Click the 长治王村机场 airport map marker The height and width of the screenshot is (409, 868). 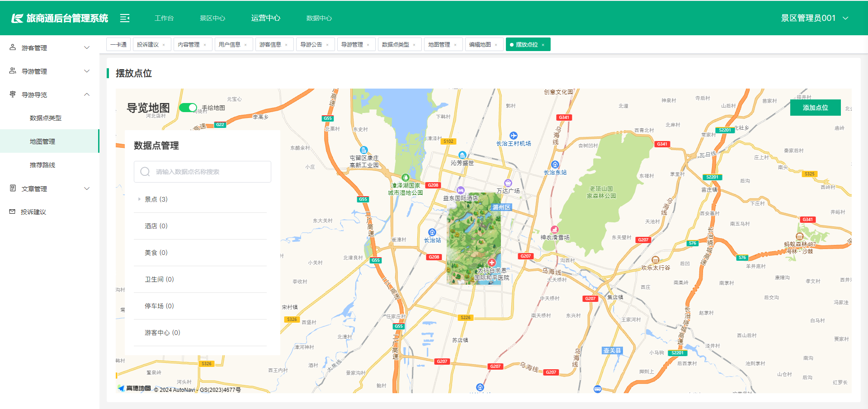pyautogui.click(x=514, y=136)
